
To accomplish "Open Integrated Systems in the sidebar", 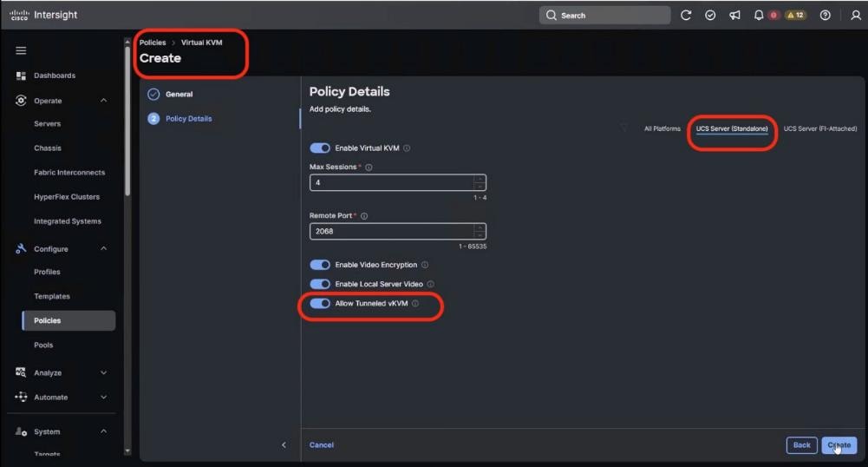I will click(x=68, y=221).
